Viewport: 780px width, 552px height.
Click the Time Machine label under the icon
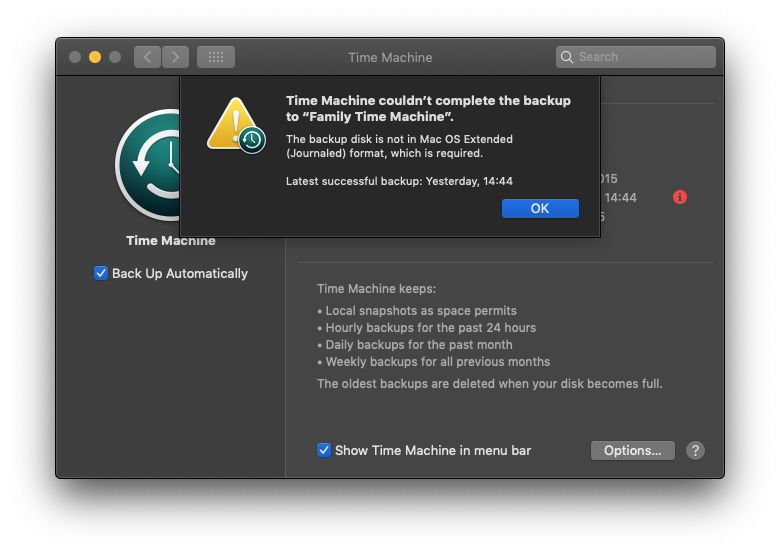(x=171, y=241)
